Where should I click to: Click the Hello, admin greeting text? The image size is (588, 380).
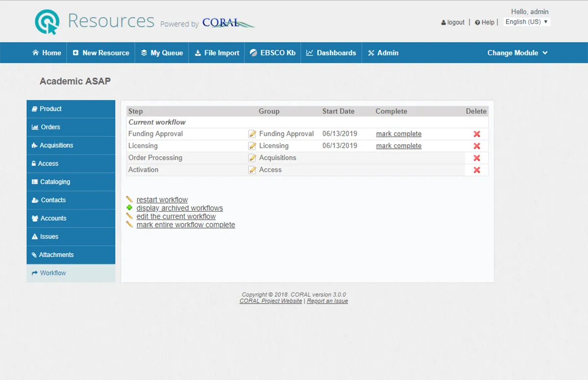[530, 12]
